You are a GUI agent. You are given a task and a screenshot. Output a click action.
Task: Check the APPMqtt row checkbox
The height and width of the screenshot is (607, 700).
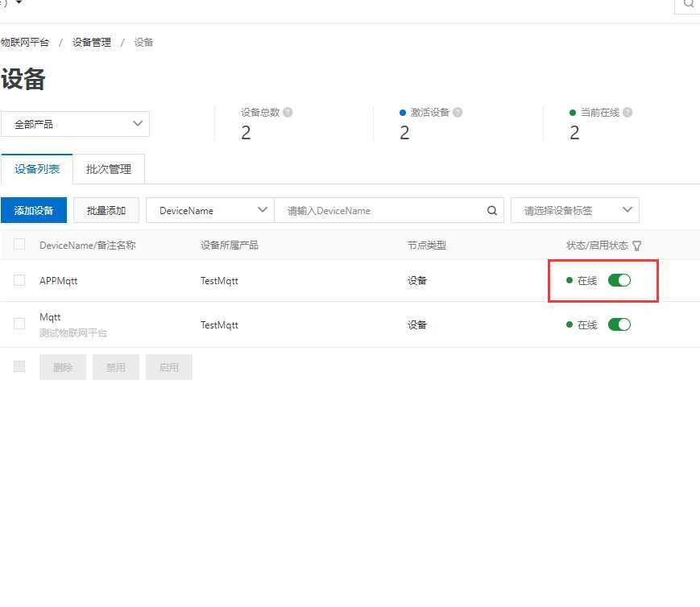click(19, 280)
